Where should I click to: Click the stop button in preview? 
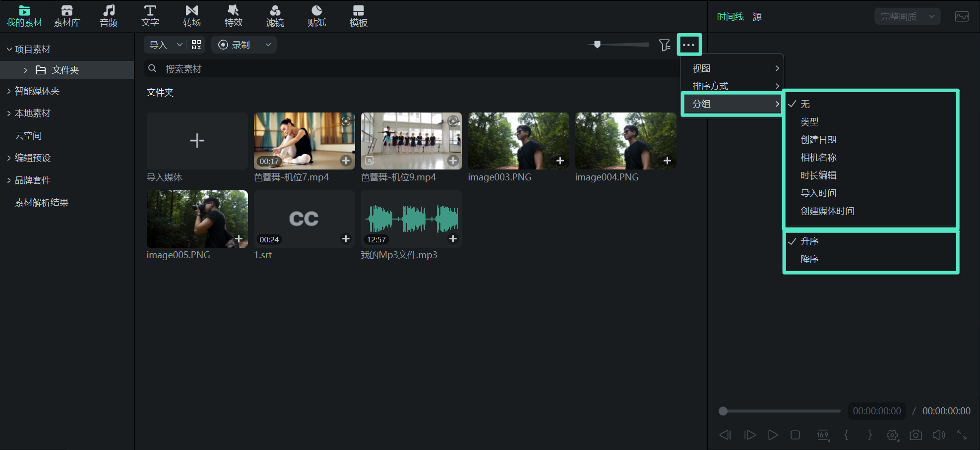(795, 435)
